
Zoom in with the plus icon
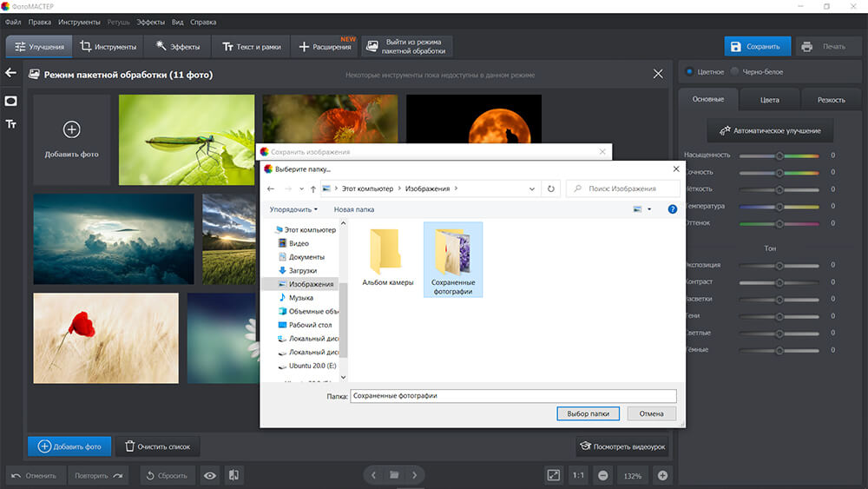coord(662,475)
